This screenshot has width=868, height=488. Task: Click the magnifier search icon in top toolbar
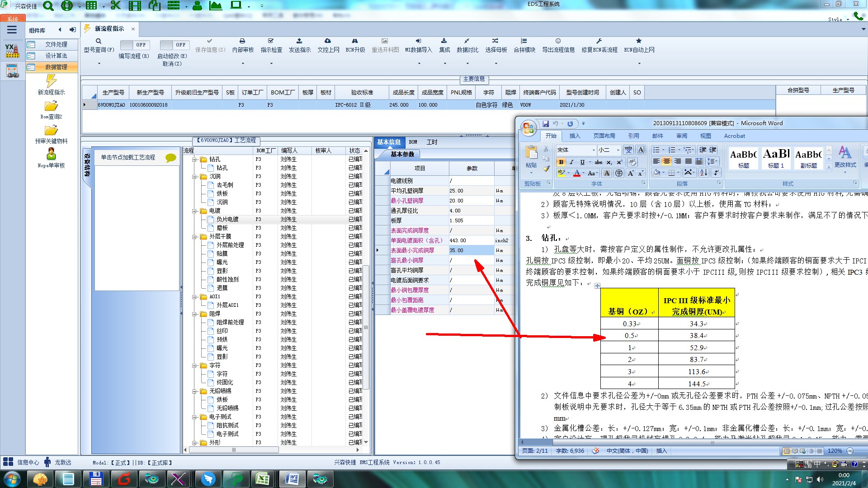[x=48, y=6]
